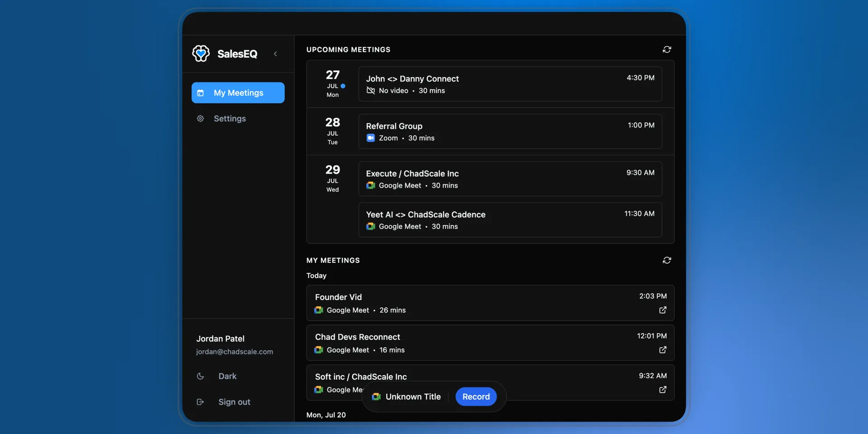Sign out of the account

[234, 402]
